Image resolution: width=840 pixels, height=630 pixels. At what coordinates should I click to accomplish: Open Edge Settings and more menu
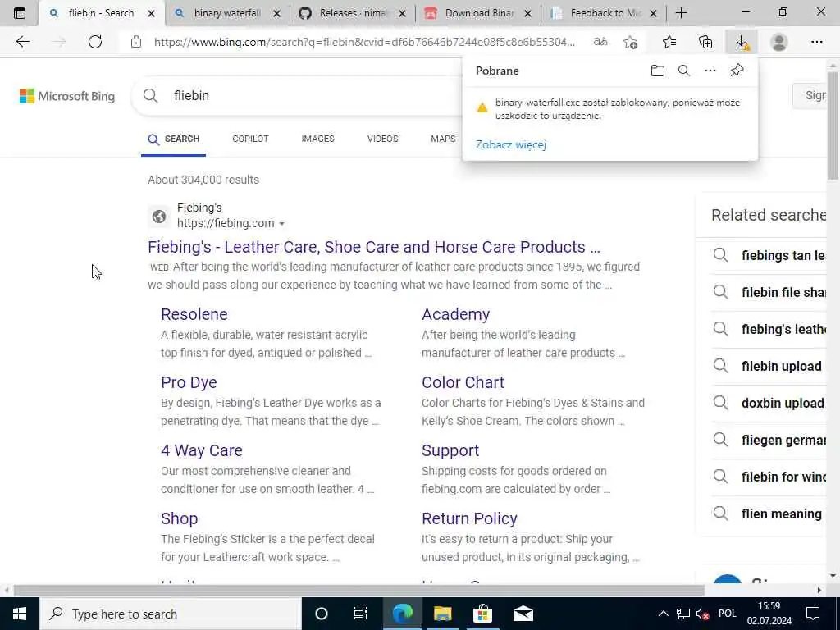pos(816,42)
